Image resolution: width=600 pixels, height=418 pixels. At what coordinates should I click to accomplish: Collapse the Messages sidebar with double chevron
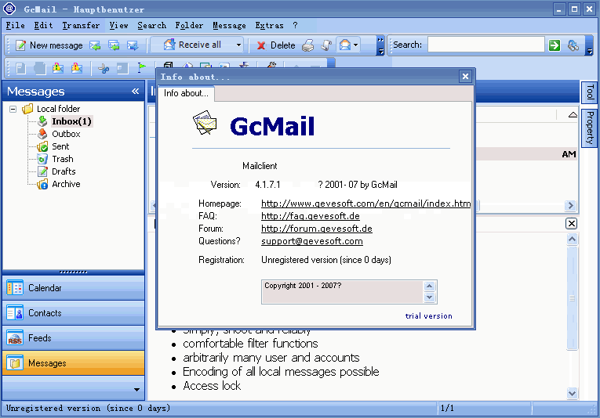(135, 91)
